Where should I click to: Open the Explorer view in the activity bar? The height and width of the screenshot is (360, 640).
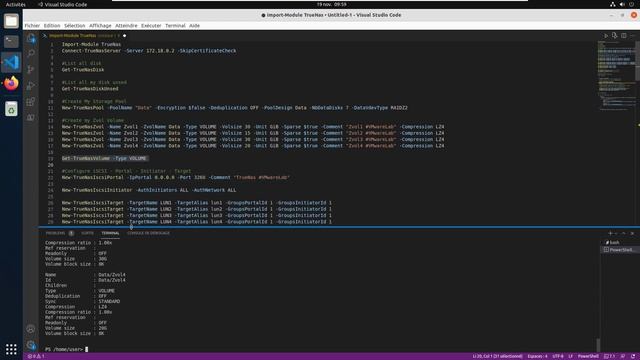coord(31,38)
